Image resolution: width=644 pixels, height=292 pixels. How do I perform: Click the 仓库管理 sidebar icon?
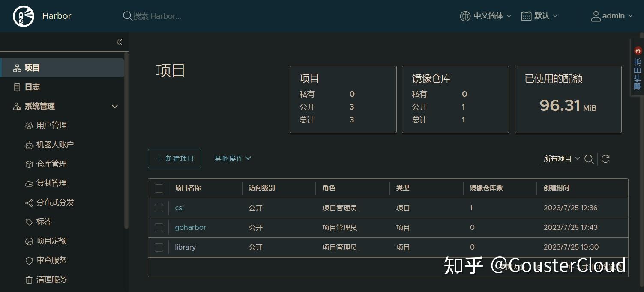28,164
